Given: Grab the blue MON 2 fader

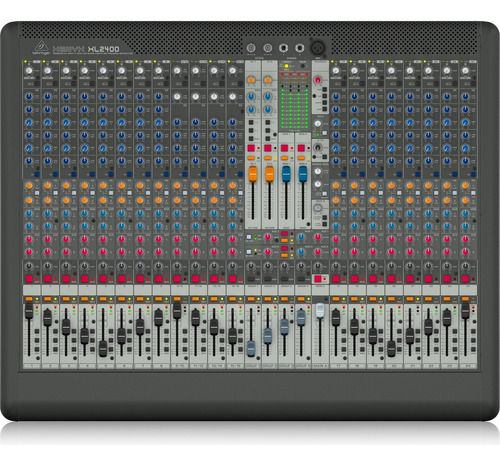Looking at the screenshot, I should 303,174.
